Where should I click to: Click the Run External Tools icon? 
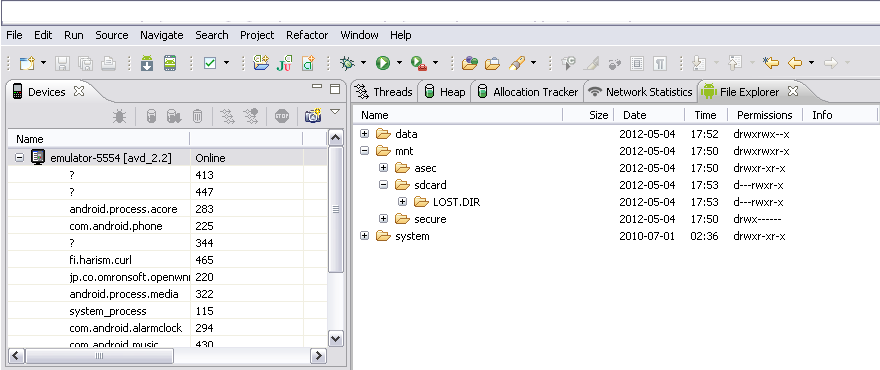[x=419, y=63]
